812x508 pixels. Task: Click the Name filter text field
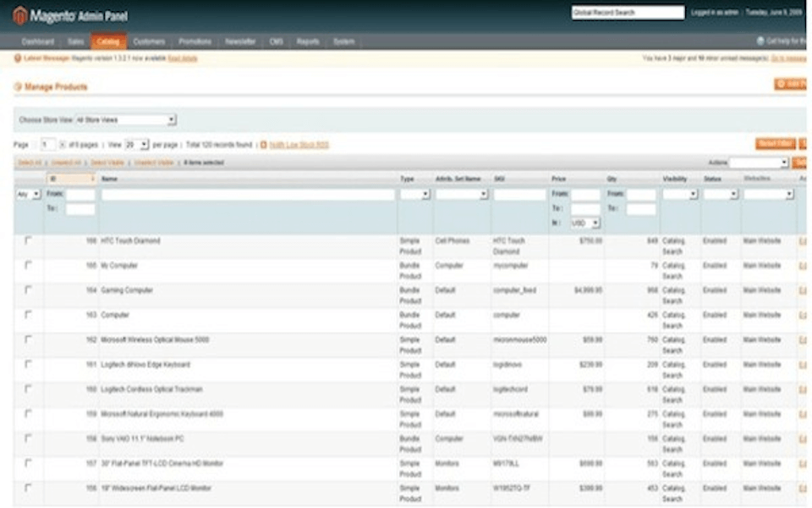248,195
